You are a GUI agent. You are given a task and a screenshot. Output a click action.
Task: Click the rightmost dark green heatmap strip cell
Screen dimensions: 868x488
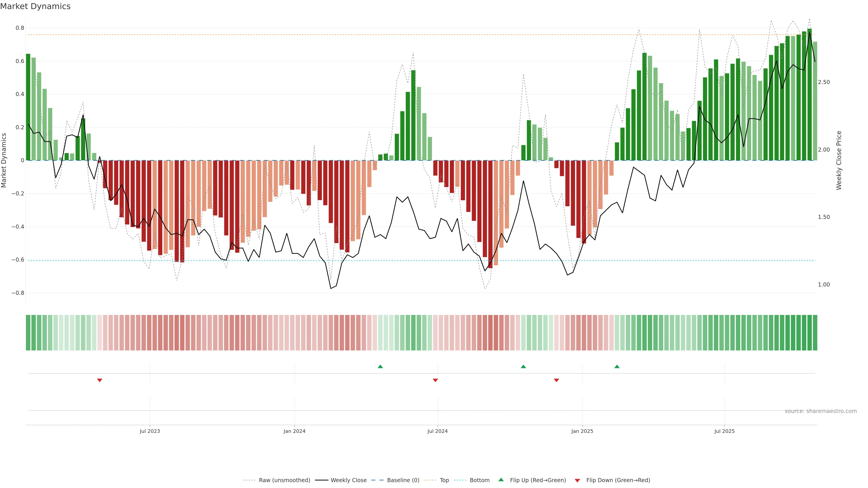(x=815, y=333)
